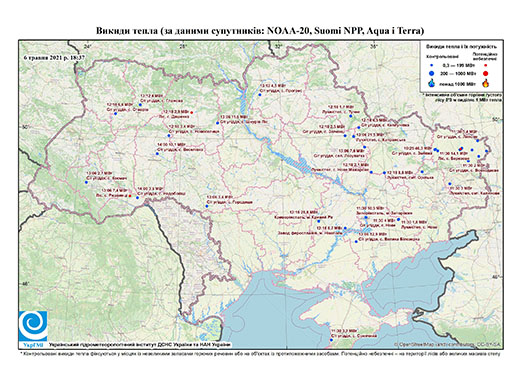Click the legend range 0,3 — 199 МВт
520x368 pixels.
(459, 66)
